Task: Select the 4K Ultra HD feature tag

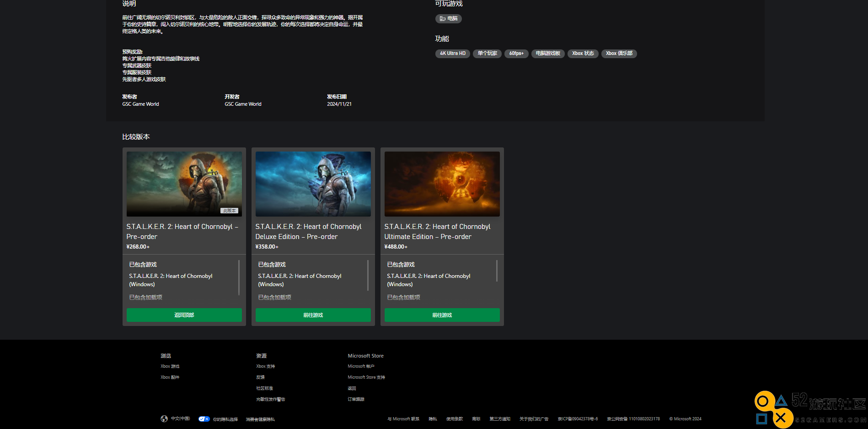Action: 452,54
